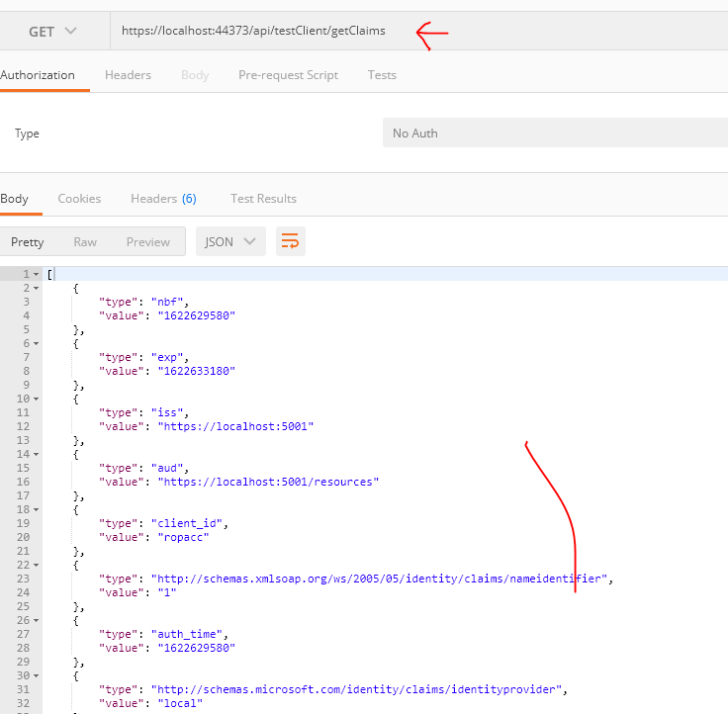Image resolution: width=728 pixels, height=714 pixels.
Task: Switch to response Cookies tab
Action: coord(79,199)
